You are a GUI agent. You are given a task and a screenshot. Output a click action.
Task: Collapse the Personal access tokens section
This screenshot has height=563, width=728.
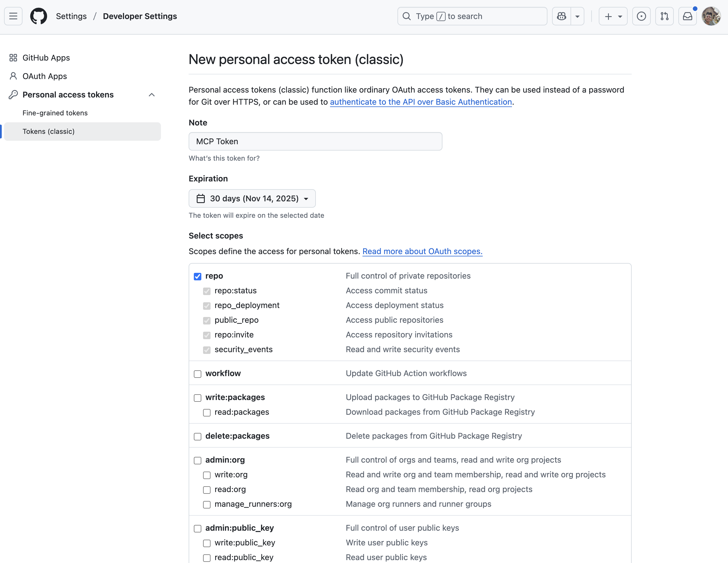tap(152, 95)
